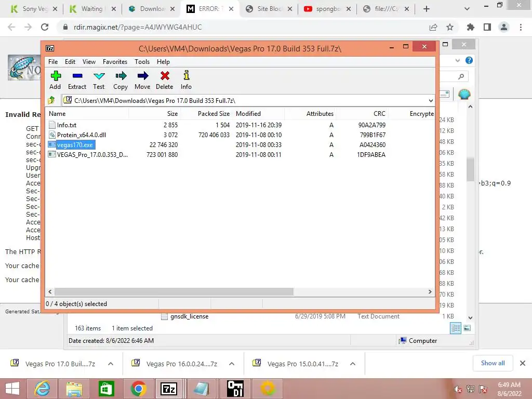The height and width of the screenshot is (399, 532).
Task: Click the 7-Zip path input field
Action: pyautogui.click(x=248, y=100)
